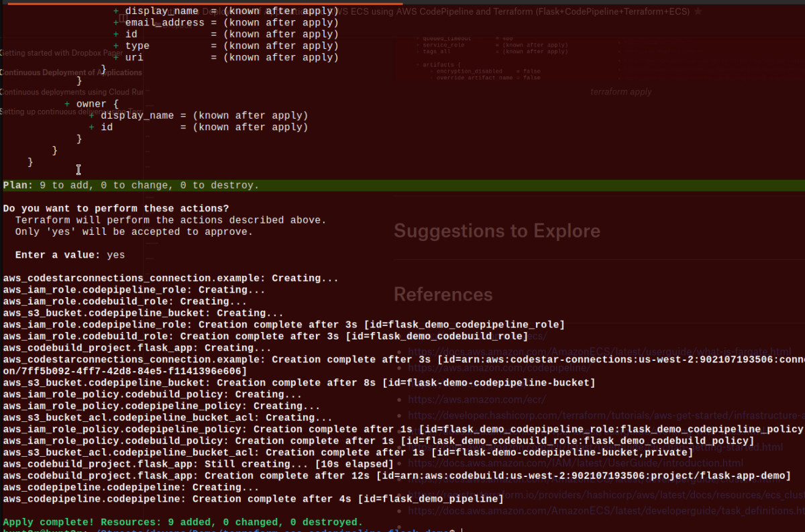Click the 'Suggestions to Explore' heading
The image size is (805, 532).
coord(496,231)
